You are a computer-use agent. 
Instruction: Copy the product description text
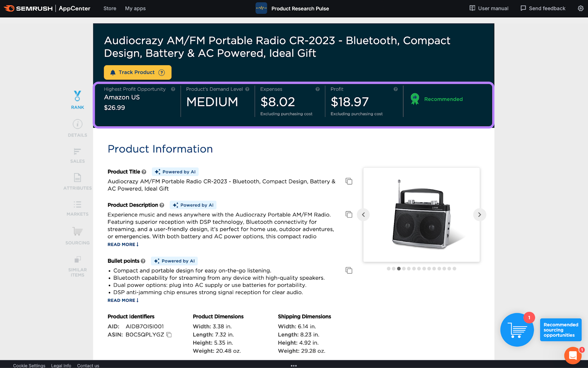[x=349, y=215]
